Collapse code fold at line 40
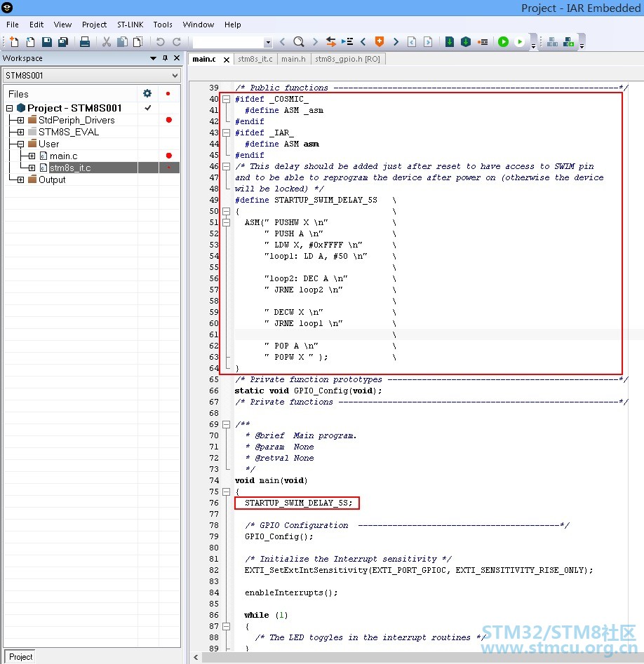The width and height of the screenshot is (644, 664). pos(227,99)
